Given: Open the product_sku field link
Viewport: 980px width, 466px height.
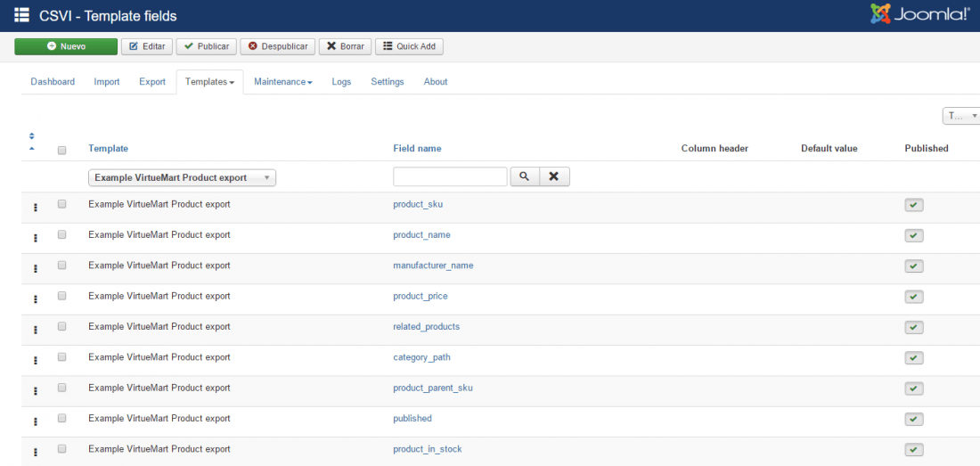Looking at the screenshot, I should click(418, 204).
